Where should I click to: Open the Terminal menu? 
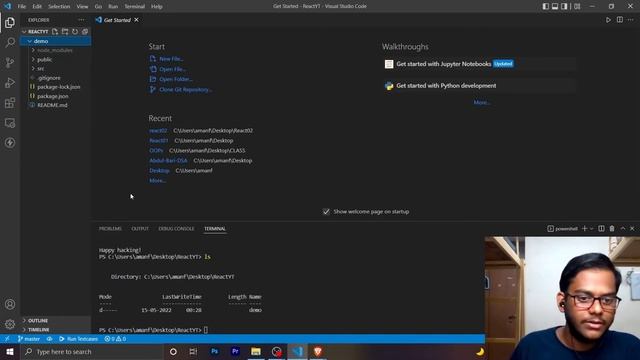click(135, 6)
